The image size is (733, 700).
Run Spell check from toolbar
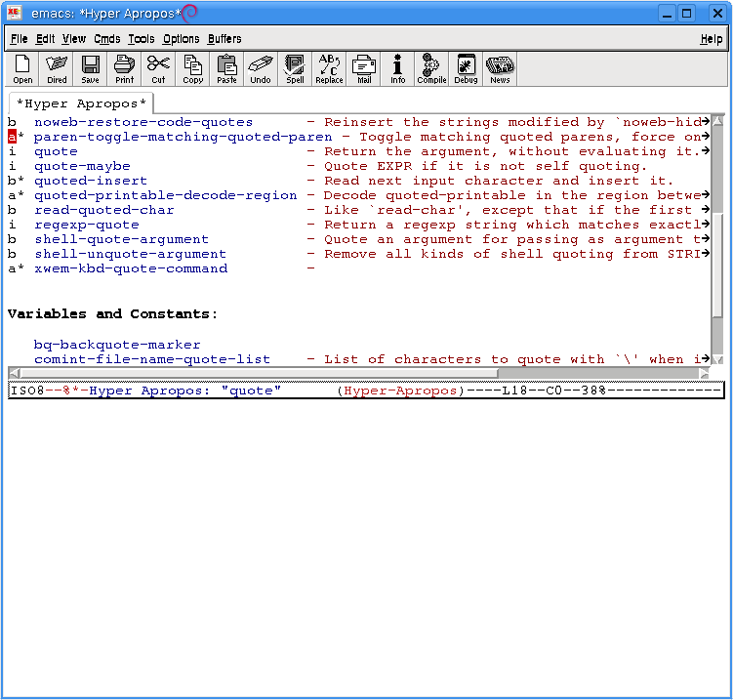295,68
